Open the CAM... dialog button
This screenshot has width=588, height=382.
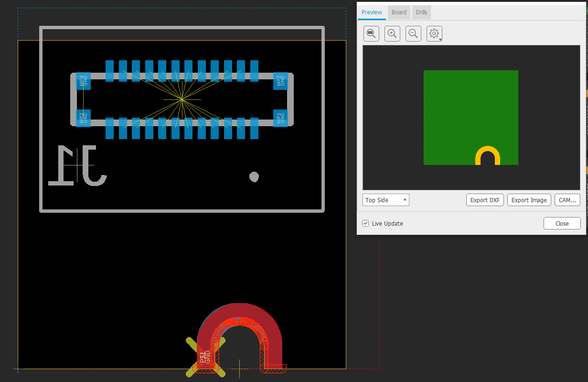567,200
